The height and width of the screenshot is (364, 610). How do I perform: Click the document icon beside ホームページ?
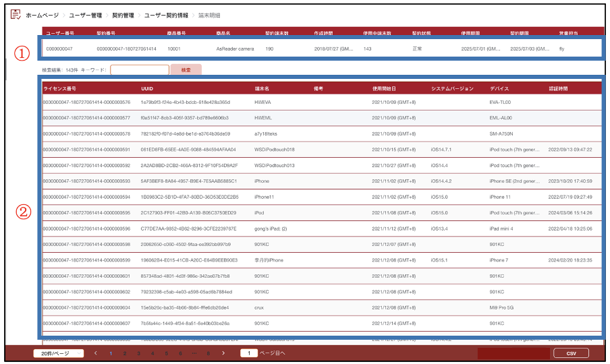pyautogui.click(x=15, y=15)
